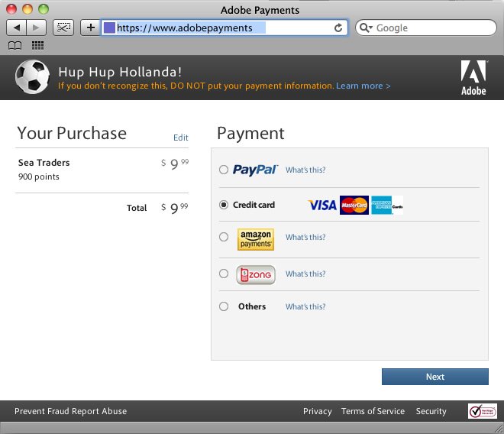Click the MasterCard logo

354,205
